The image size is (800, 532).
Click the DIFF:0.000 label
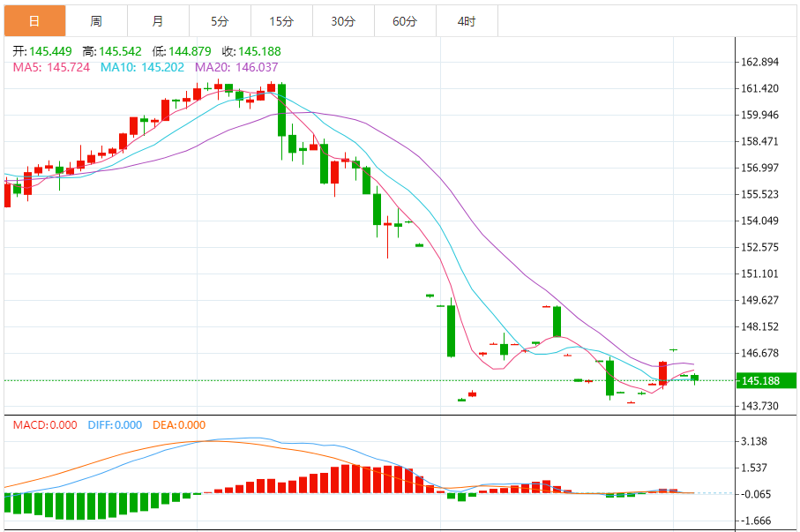[x=115, y=424]
